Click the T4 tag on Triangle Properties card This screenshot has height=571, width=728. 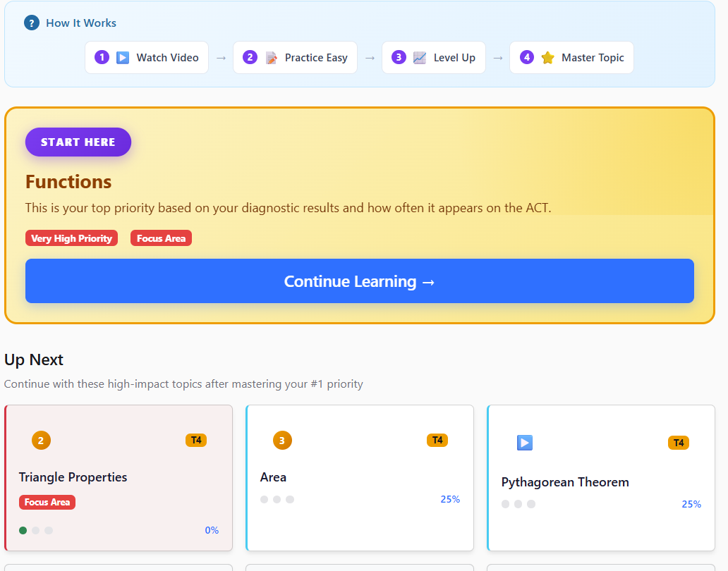[x=196, y=440]
